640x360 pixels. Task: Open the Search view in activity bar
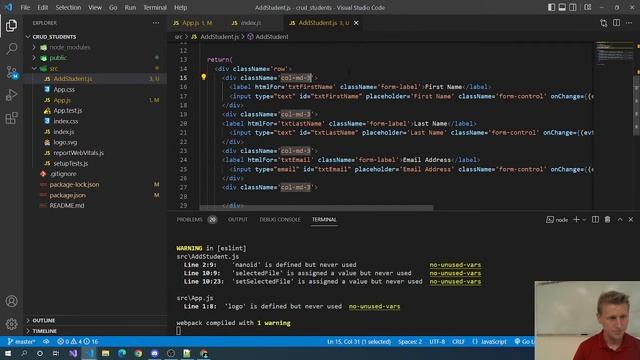11,49
